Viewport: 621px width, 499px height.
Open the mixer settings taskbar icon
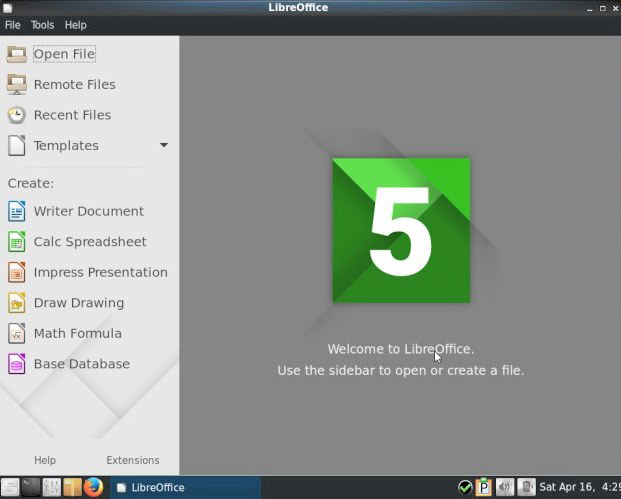51,487
